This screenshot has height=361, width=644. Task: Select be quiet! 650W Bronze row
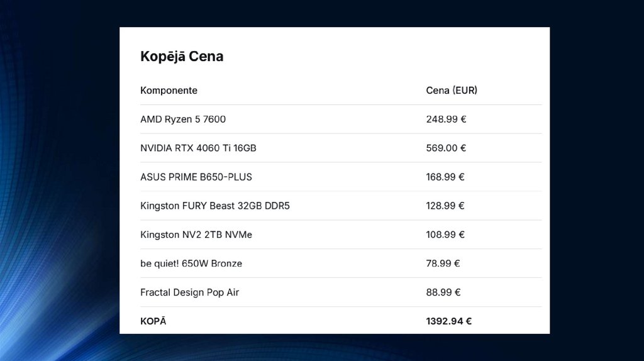191,264
